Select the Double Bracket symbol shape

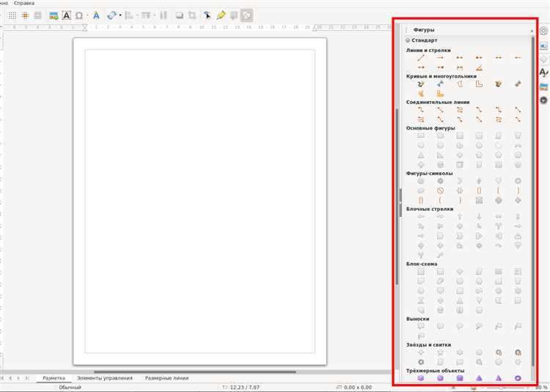(479, 191)
